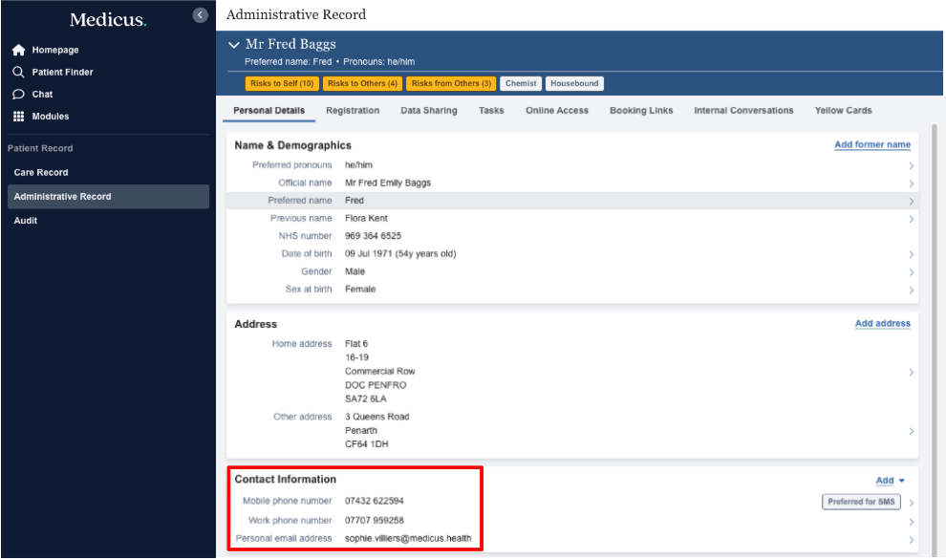This screenshot has height=560, width=946.
Task: Collapse the sidebar using arrow button
Action: click(x=200, y=15)
